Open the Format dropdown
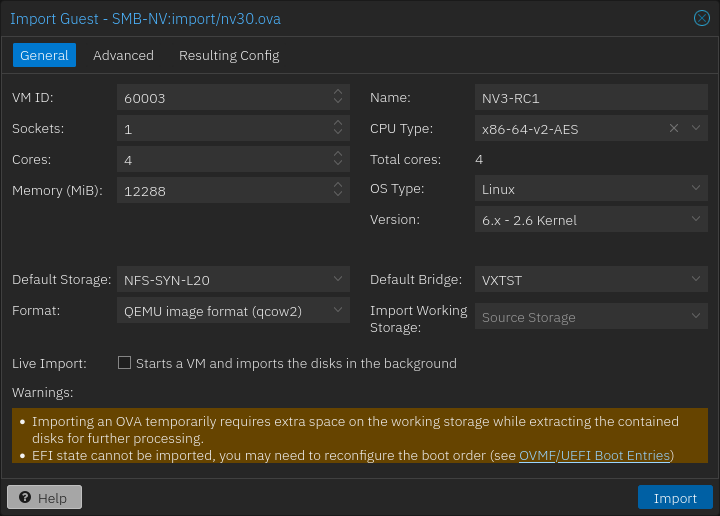This screenshot has width=720, height=516. [338, 311]
